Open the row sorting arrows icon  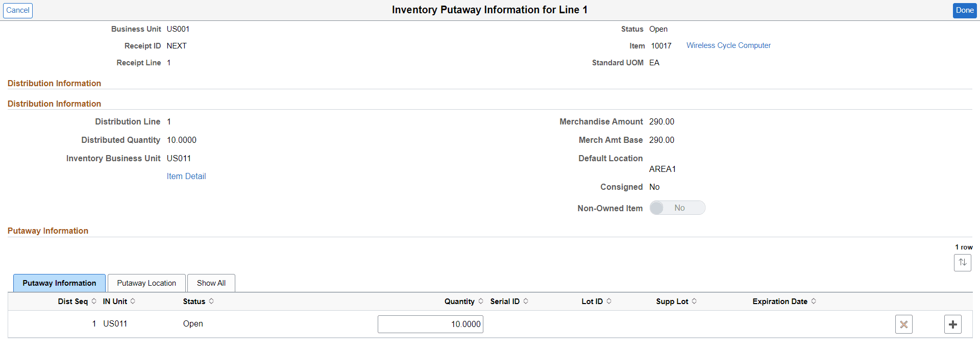963,262
